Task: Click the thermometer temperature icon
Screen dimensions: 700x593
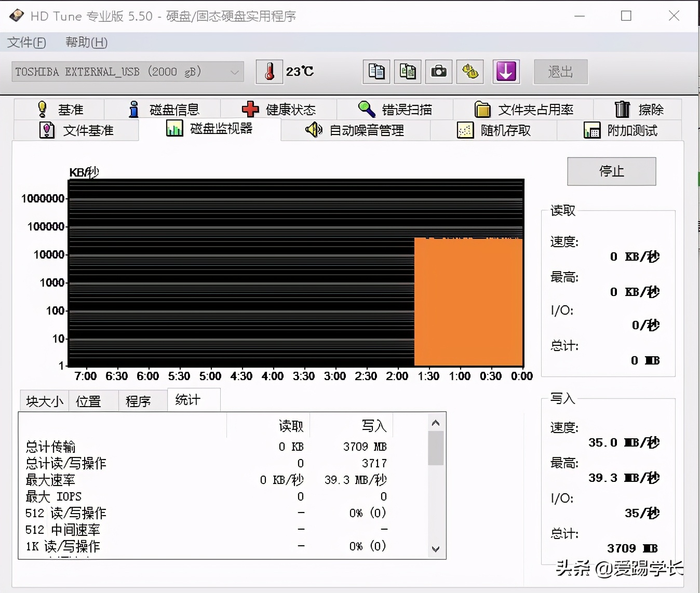Action: point(269,72)
